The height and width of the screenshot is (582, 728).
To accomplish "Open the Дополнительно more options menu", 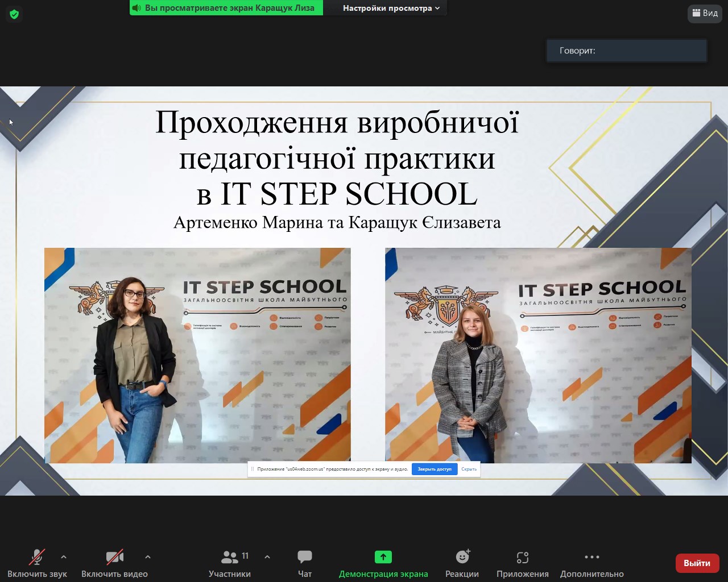I will tap(592, 564).
